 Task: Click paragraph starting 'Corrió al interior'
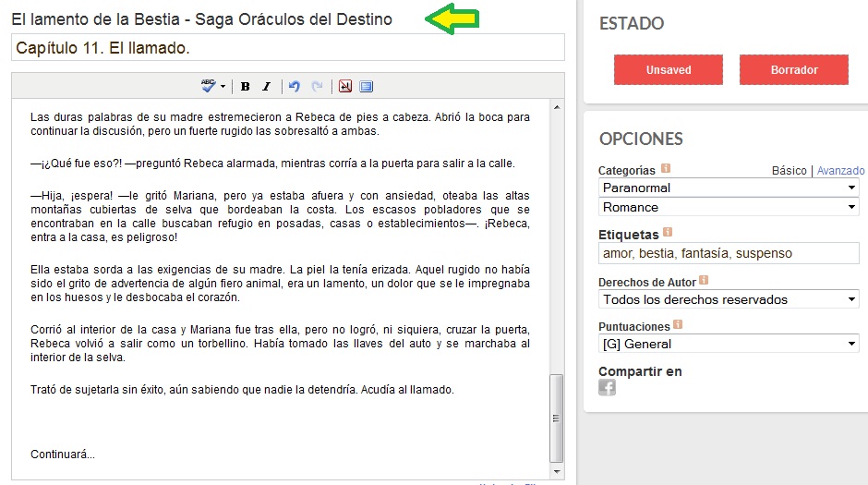click(280, 344)
